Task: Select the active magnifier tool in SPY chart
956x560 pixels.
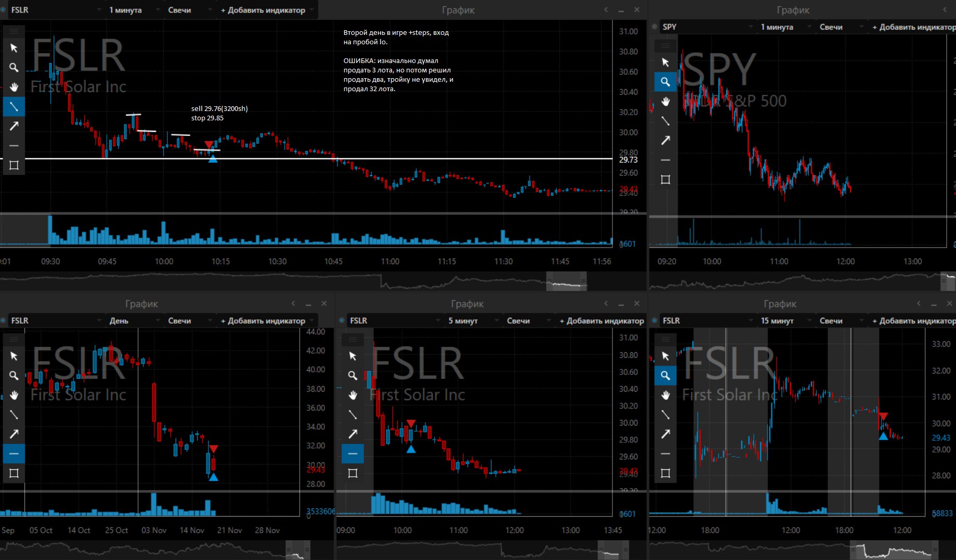Action: (666, 82)
